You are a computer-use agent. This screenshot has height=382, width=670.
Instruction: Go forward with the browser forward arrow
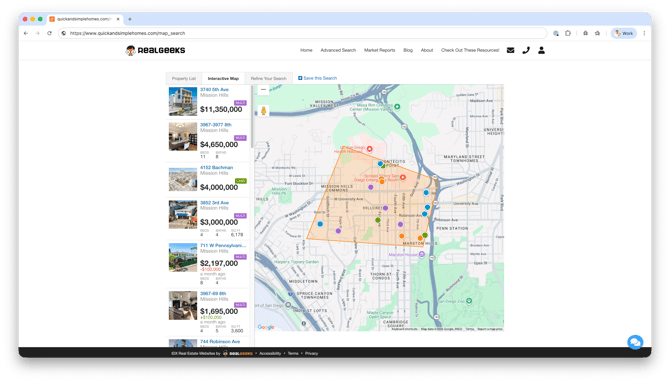38,33
